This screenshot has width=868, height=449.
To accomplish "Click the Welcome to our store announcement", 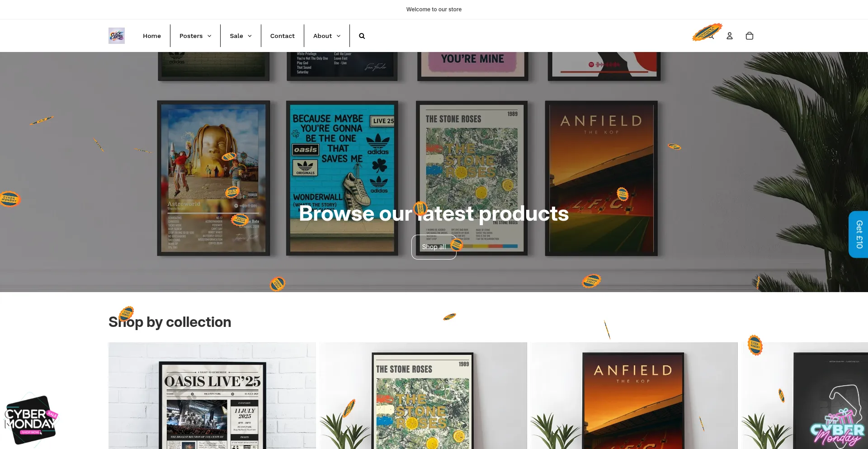I will 434,9.
